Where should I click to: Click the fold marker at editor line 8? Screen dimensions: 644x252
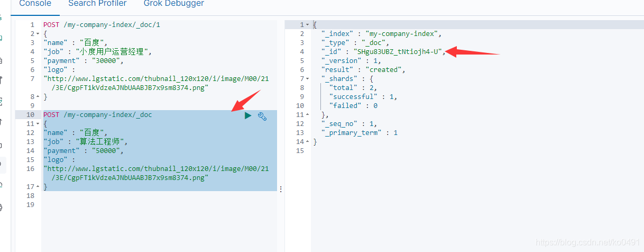tap(38, 97)
